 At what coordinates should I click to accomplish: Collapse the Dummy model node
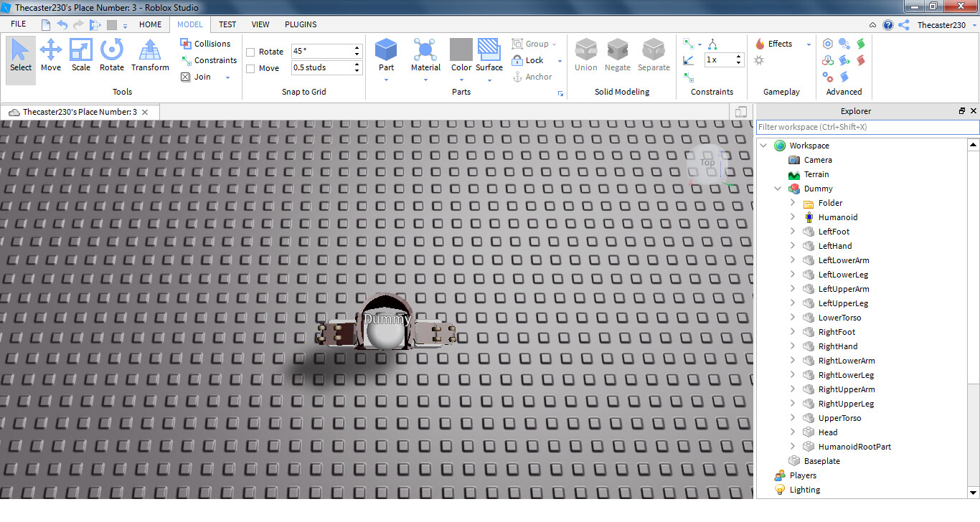point(778,189)
